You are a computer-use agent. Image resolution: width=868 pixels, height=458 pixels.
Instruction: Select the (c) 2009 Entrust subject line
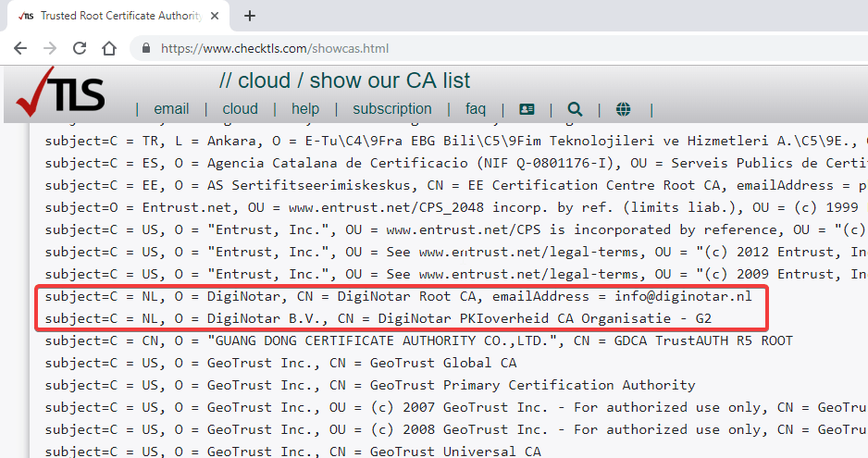pyautogui.click(x=456, y=274)
